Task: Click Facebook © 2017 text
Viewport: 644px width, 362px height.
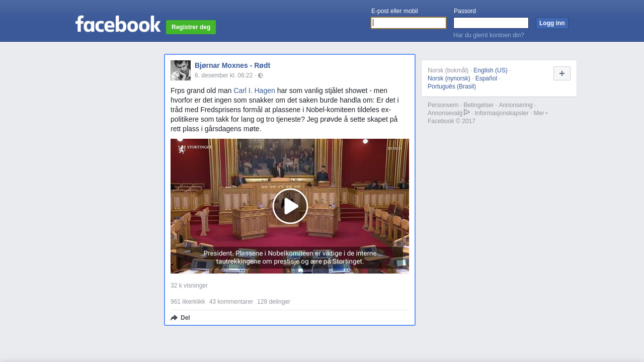Action: click(x=451, y=121)
